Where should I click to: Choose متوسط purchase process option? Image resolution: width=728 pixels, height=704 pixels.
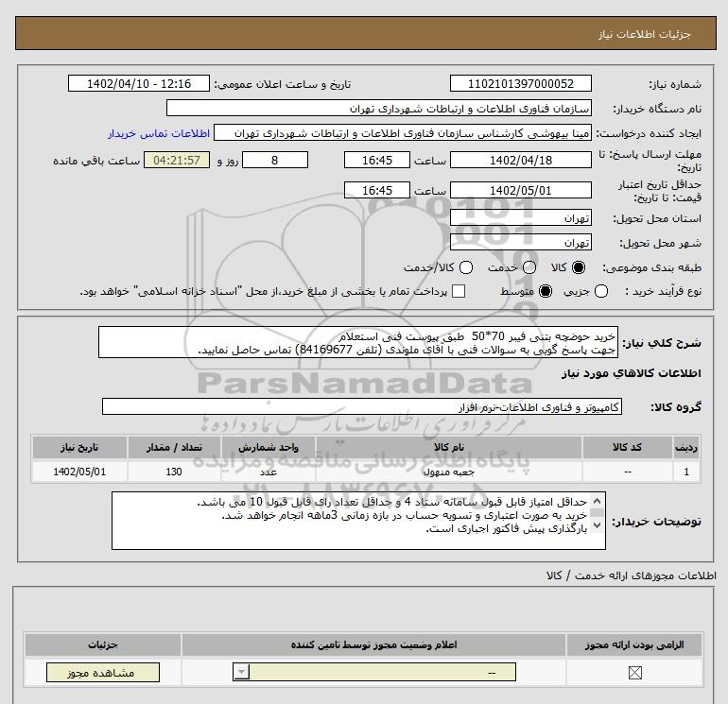pyautogui.click(x=546, y=291)
